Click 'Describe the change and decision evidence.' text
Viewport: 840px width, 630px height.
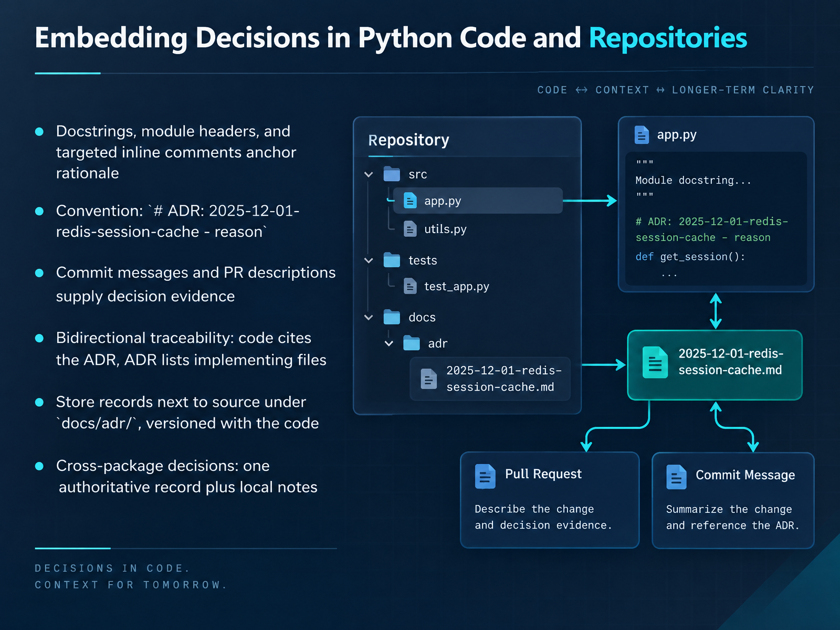coord(543,517)
